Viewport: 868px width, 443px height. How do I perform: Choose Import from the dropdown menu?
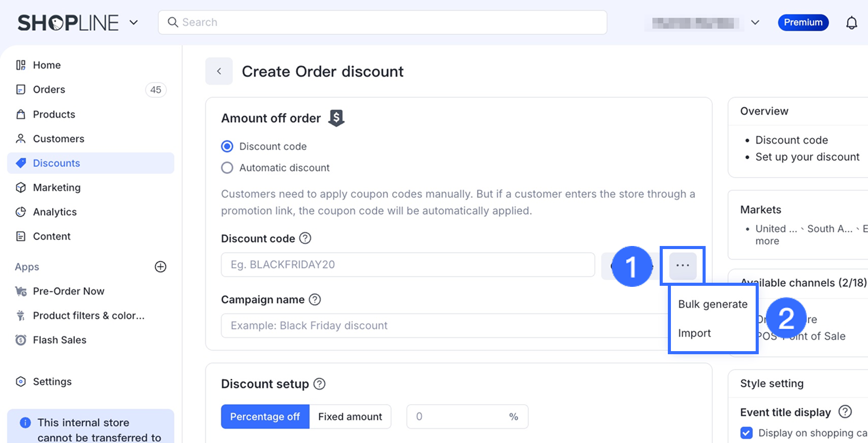(x=694, y=333)
